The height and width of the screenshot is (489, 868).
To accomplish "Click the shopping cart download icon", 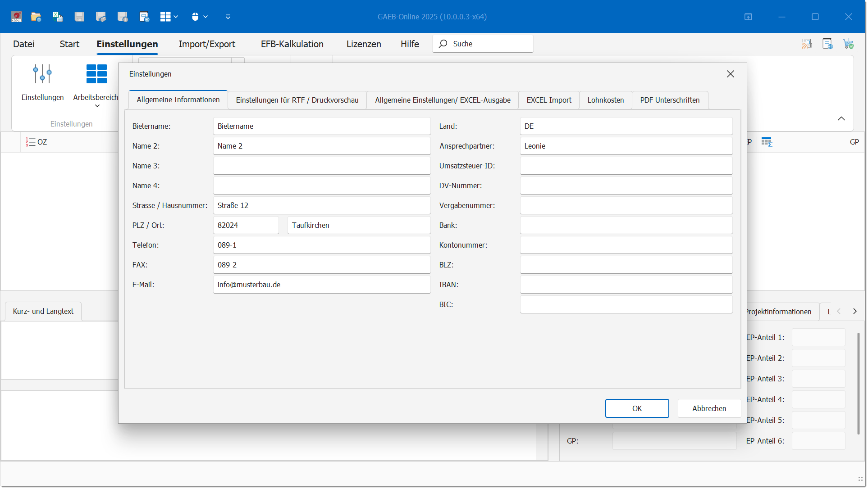I will point(849,44).
